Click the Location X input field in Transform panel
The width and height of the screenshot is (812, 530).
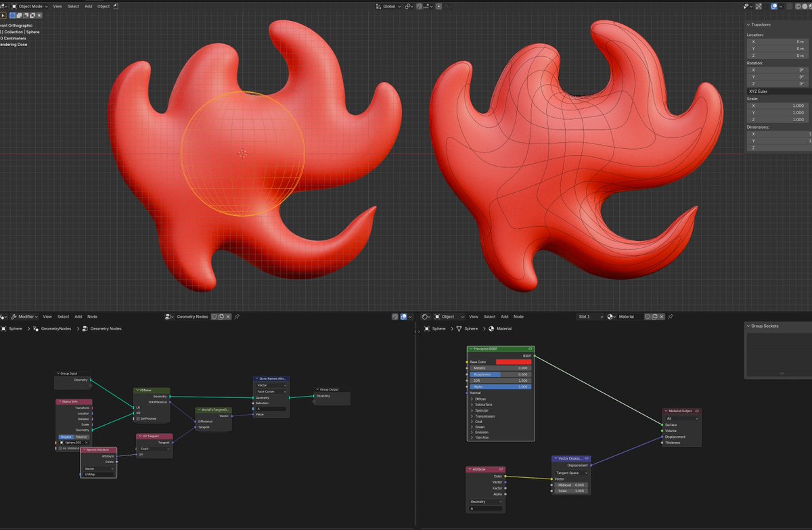coord(777,41)
